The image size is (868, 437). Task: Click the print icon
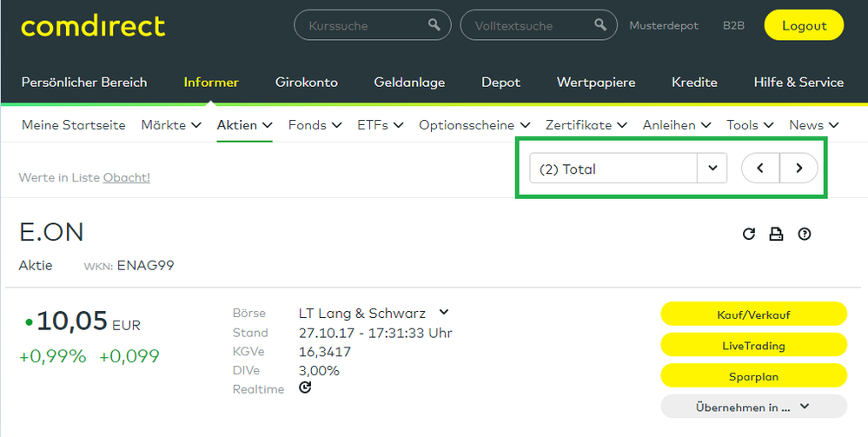pos(777,234)
